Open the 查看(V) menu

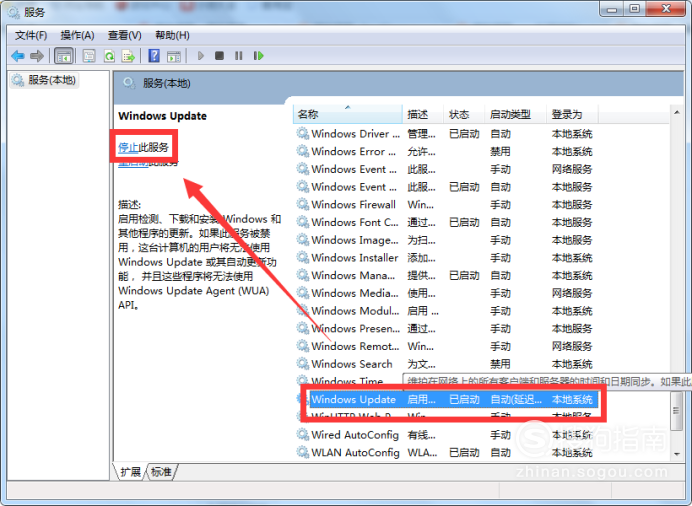pyautogui.click(x=124, y=35)
